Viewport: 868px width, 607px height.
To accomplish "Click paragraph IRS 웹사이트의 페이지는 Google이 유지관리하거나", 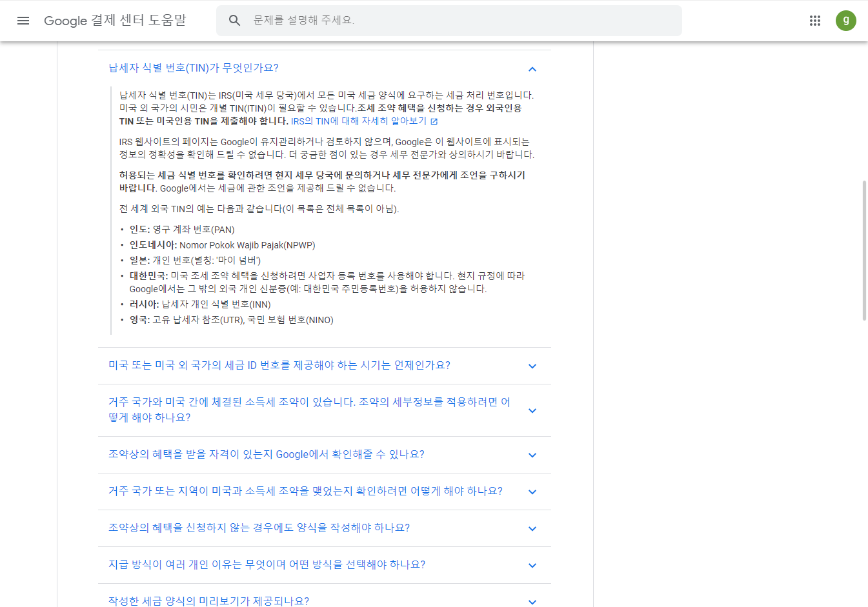I will point(327,148).
